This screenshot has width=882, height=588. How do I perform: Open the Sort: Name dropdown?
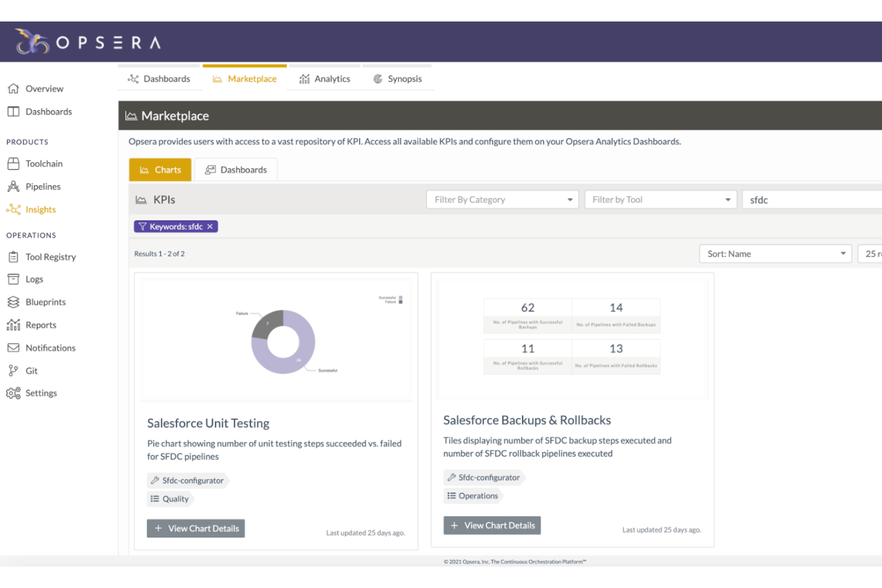click(x=774, y=253)
